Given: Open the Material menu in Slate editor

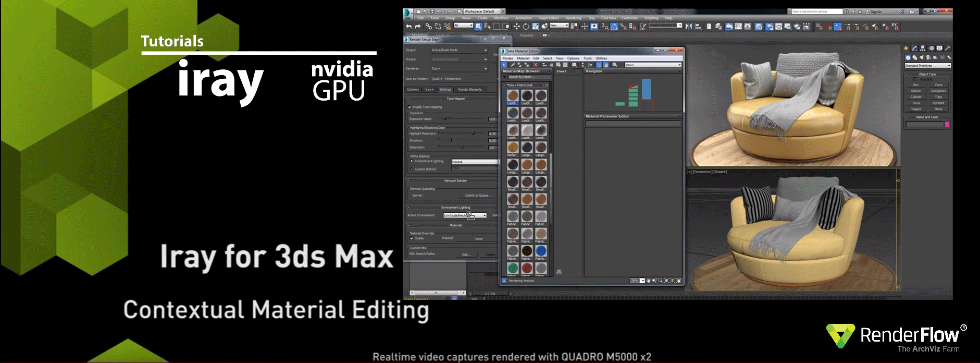Looking at the screenshot, I should click(523, 58).
